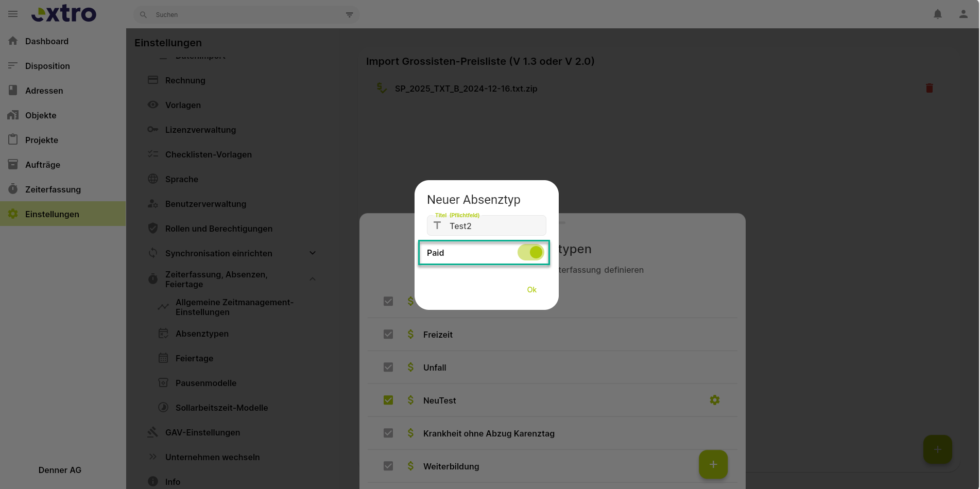
Task: Open Disposition in sidebar
Action: point(63,66)
